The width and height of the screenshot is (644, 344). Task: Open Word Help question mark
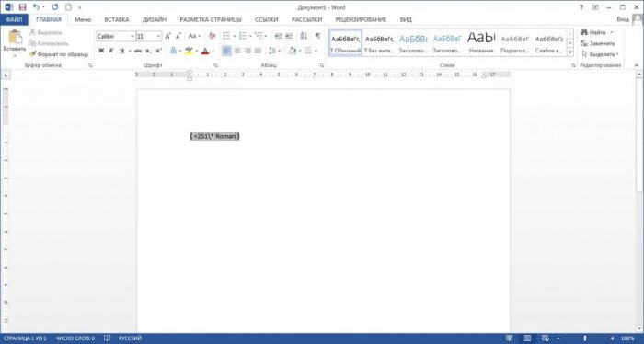pyautogui.click(x=581, y=7)
